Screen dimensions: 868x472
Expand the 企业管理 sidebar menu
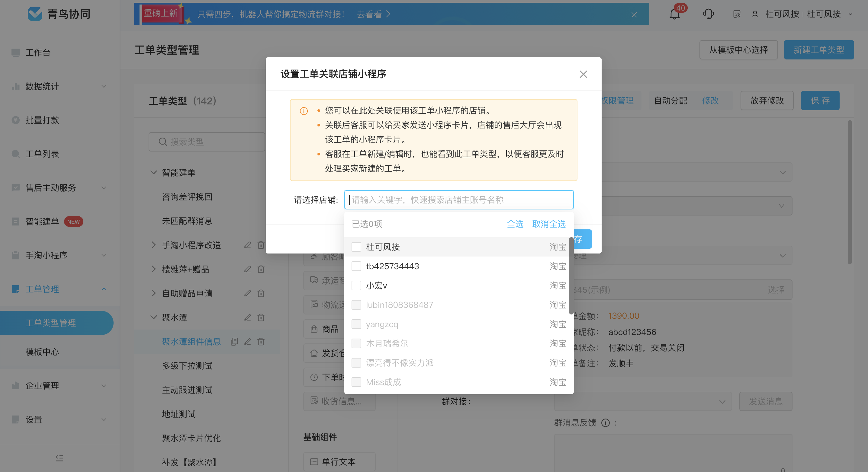coord(104,385)
